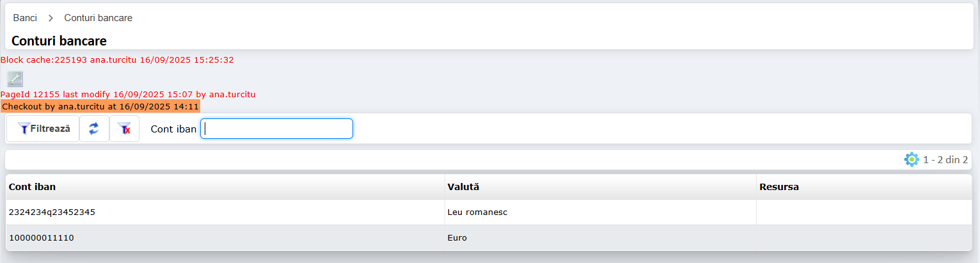The height and width of the screenshot is (263, 980).
Task: Click the breadcrumb chevron separator after Banci
Action: 51,18
